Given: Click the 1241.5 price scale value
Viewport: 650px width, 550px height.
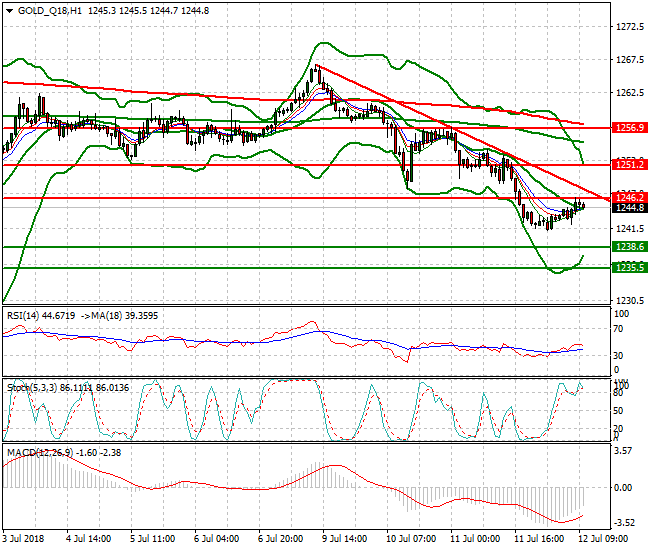Looking at the screenshot, I should coord(630,229).
